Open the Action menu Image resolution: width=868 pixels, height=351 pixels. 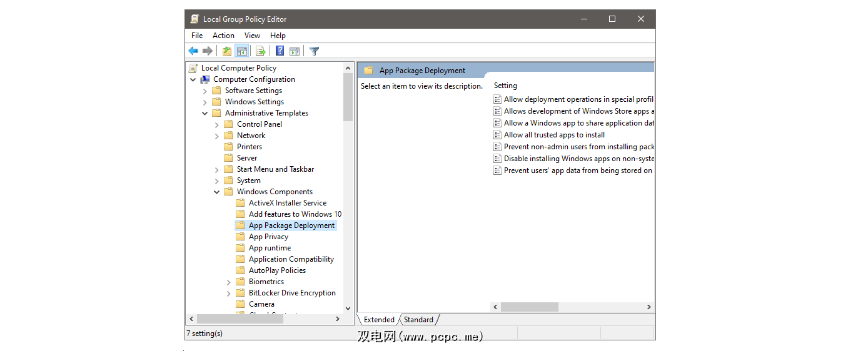tap(223, 36)
